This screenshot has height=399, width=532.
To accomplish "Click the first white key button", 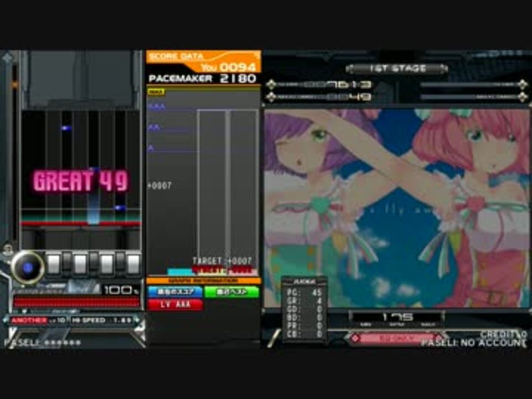I will click(x=54, y=264).
